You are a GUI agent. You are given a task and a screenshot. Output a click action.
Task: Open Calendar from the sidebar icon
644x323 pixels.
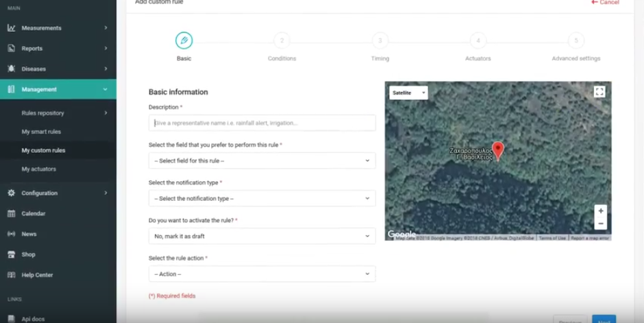coord(12,214)
